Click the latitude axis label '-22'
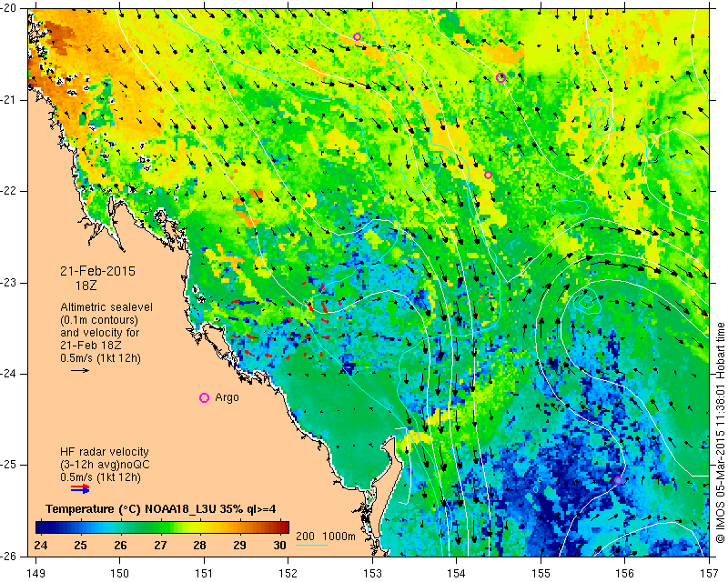 8,191
